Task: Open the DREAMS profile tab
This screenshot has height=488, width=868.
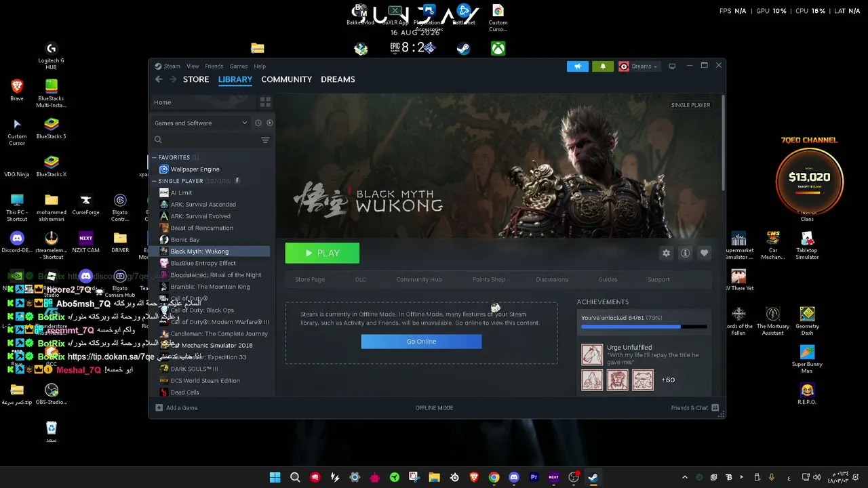Action: (338, 79)
